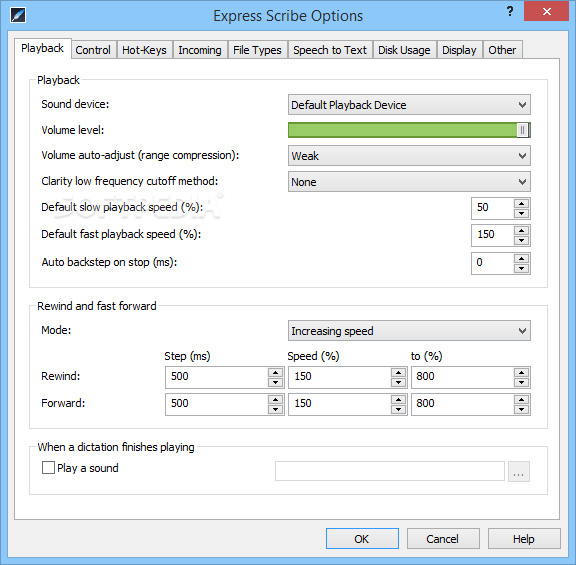Viewport: 576px width, 565px height.
Task: Confirm settings with the OK button
Action: point(362,539)
